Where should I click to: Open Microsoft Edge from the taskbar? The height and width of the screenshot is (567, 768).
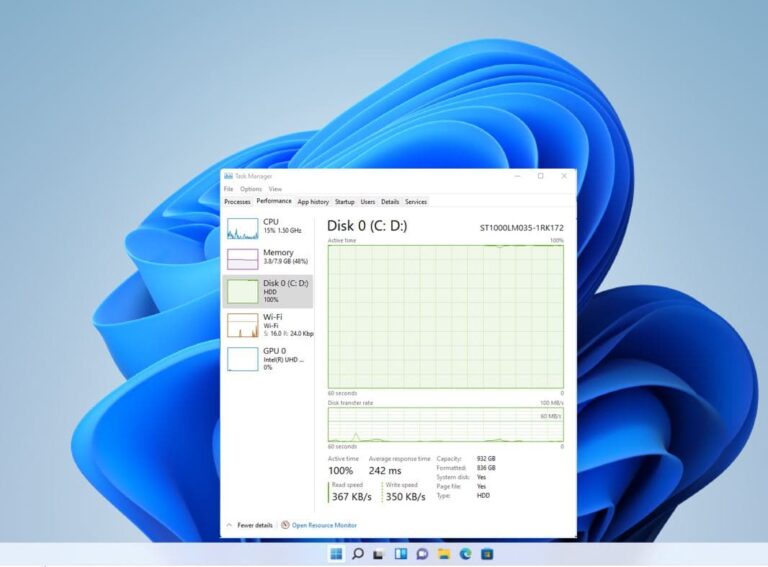click(x=465, y=554)
